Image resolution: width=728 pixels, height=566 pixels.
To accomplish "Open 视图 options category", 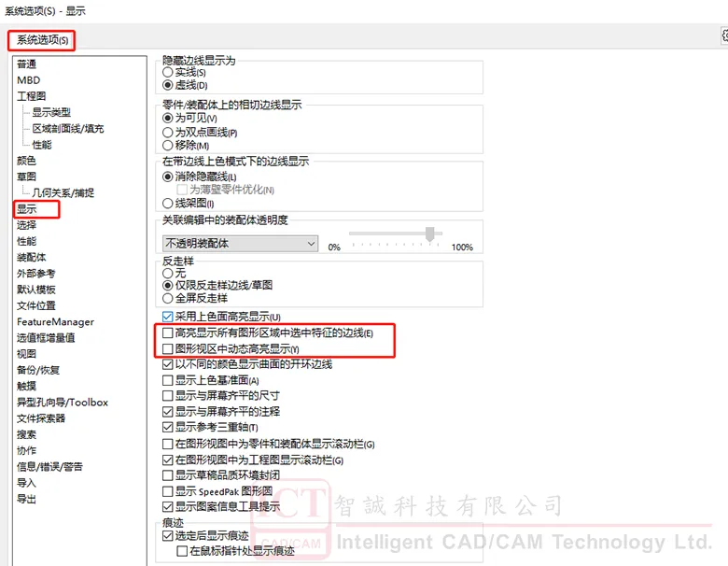I will tap(26, 354).
